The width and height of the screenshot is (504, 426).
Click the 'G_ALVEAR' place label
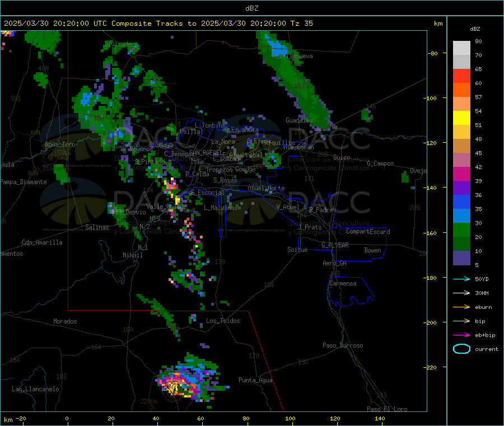click(x=335, y=245)
